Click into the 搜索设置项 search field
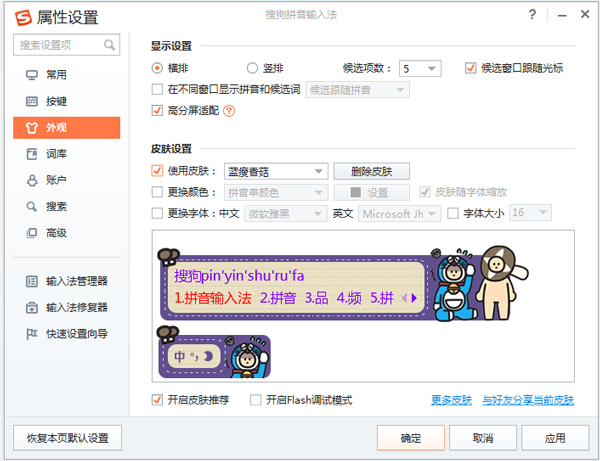600x461 pixels. [67, 45]
